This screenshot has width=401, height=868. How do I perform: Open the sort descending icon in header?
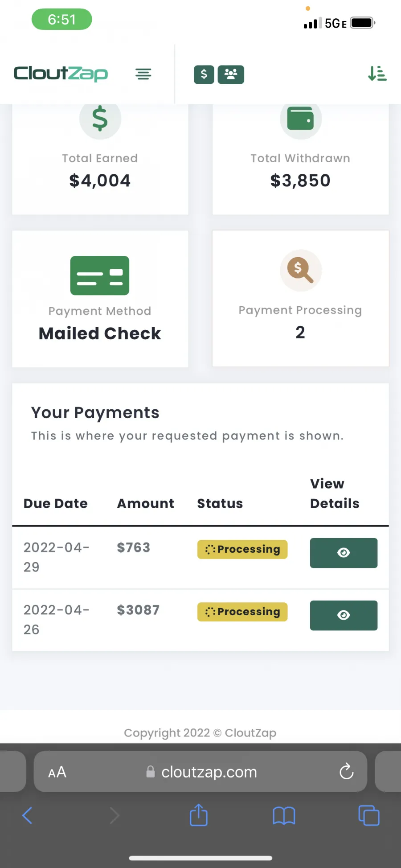pyautogui.click(x=377, y=74)
